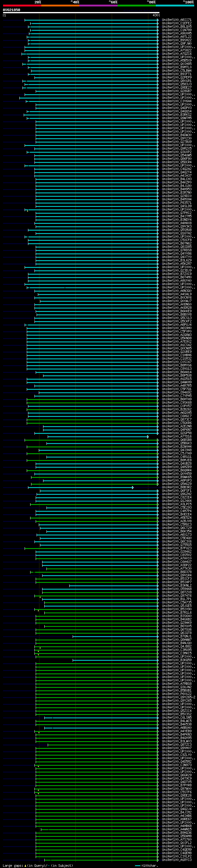Select hit label UniRef100_A7TD16
The image size is (197, 868).
[176, 437]
